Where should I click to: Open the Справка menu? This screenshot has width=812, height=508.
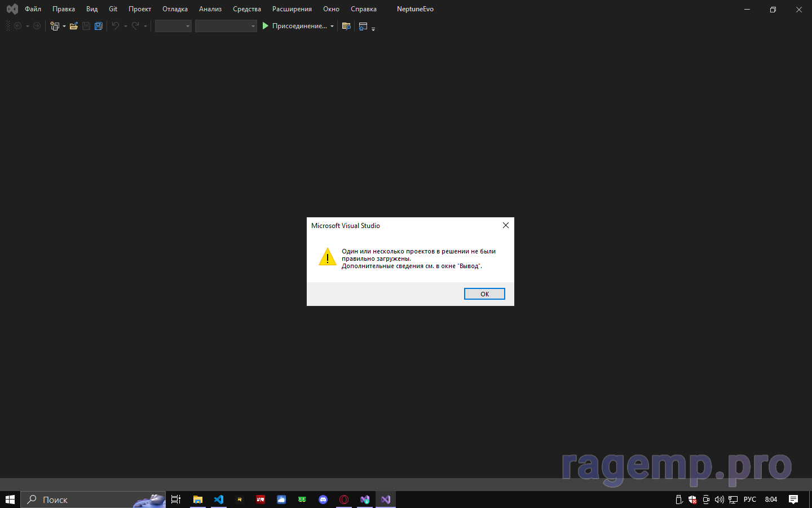point(364,9)
